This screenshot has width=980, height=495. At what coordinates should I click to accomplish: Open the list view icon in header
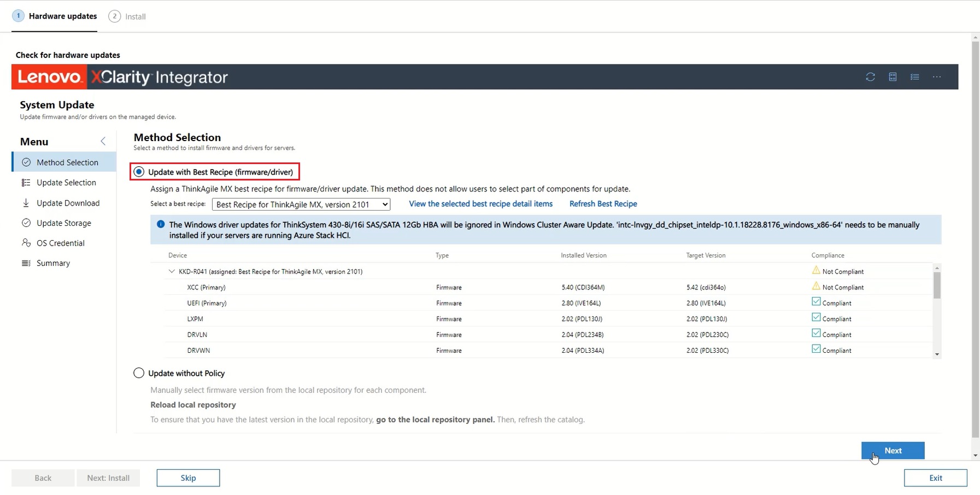915,77
